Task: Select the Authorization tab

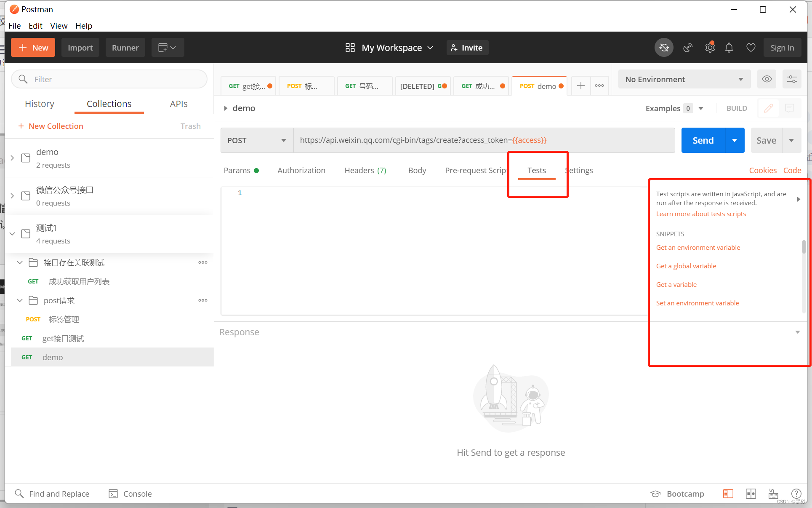Action: (302, 170)
